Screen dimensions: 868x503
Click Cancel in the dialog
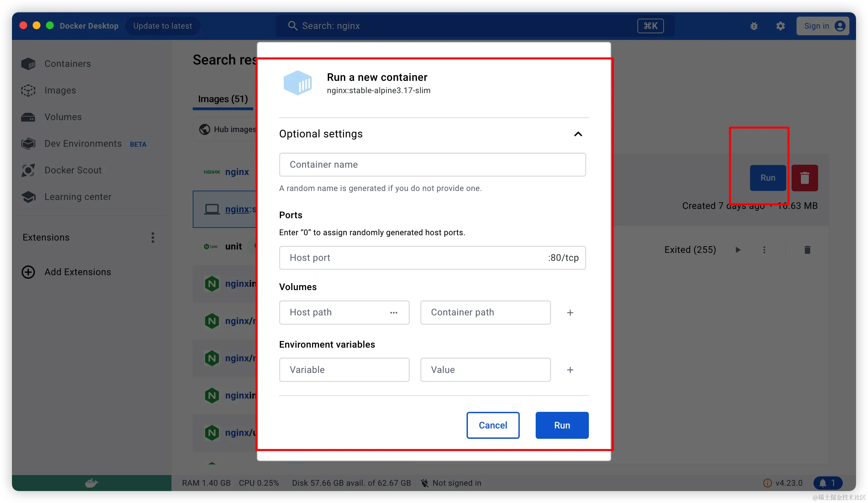(x=492, y=425)
